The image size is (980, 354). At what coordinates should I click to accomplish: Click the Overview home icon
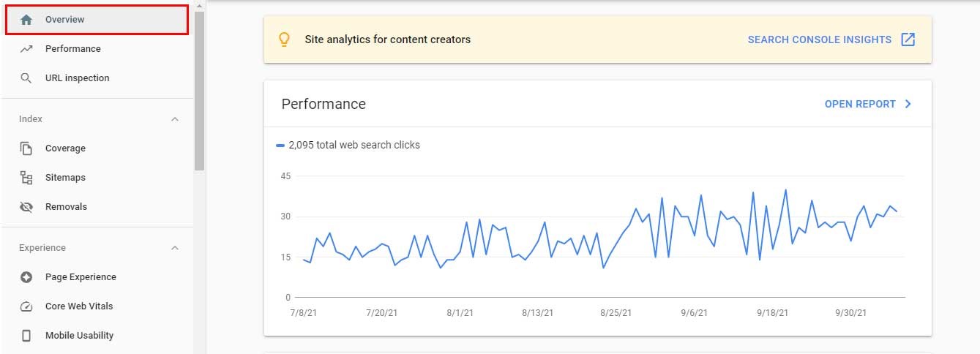pyautogui.click(x=26, y=20)
